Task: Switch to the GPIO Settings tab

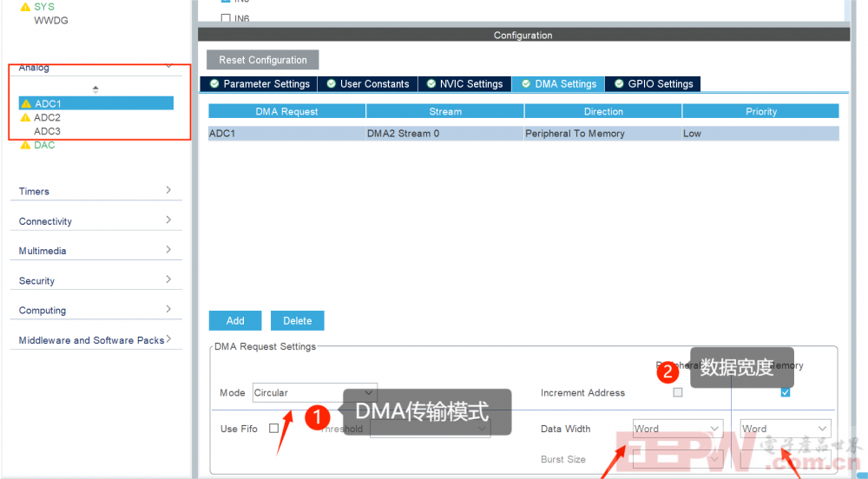Action: tap(654, 83)
